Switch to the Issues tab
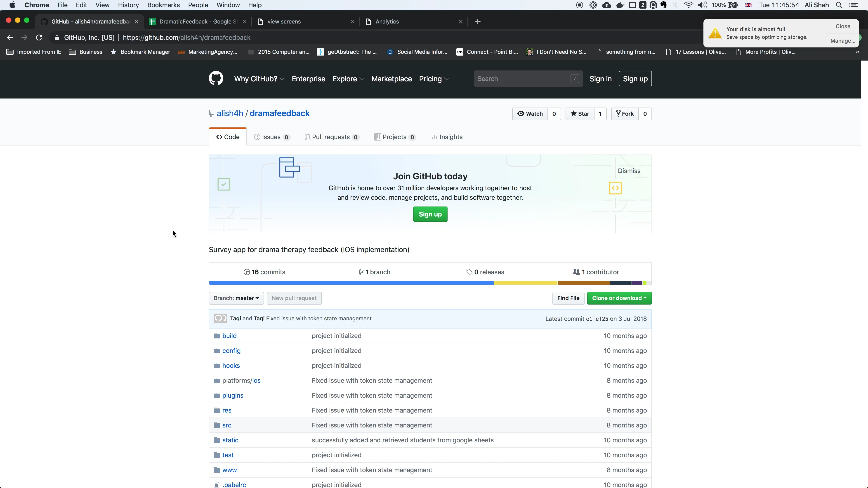868x488 pixels. pyautogui.click(x=272, y=137)
